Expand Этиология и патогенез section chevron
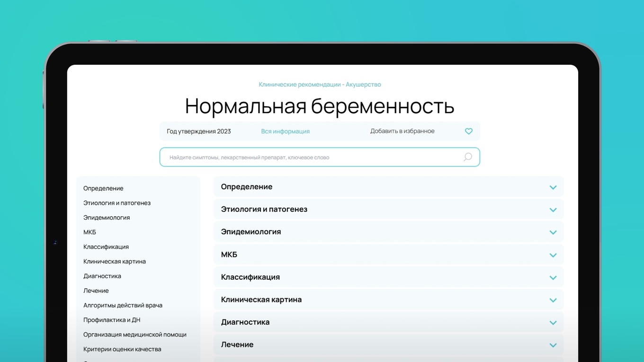Screen dimensions: 644x362 coord(553,210)
